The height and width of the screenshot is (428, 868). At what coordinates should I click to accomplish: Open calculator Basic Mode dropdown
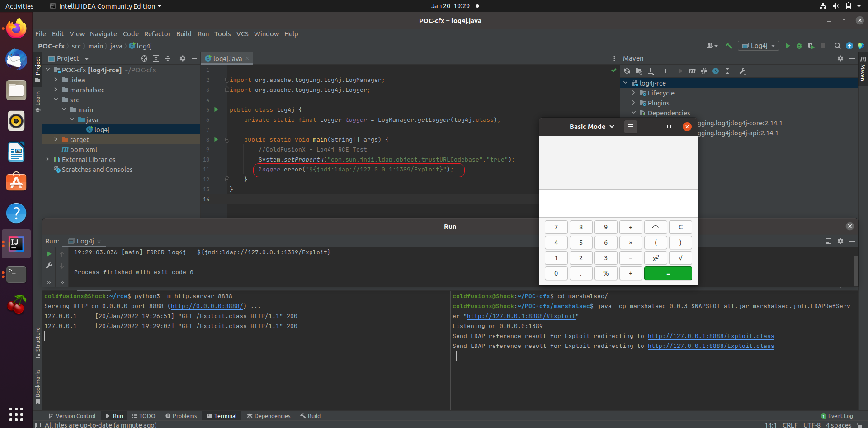pos(592,127)
